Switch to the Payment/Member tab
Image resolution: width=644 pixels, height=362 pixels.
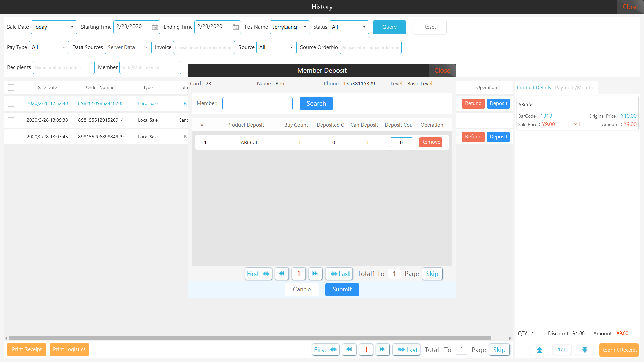pos(575,87)
